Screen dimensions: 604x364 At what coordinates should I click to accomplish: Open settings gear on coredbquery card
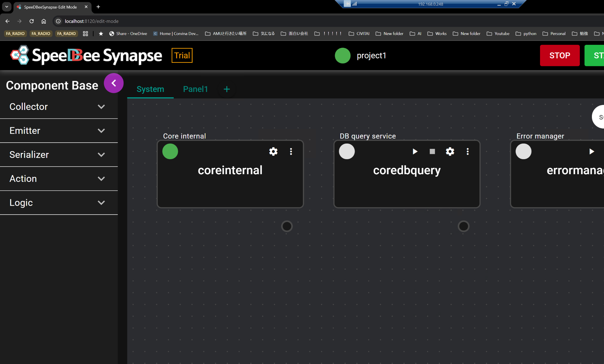(x=450, y=151)
